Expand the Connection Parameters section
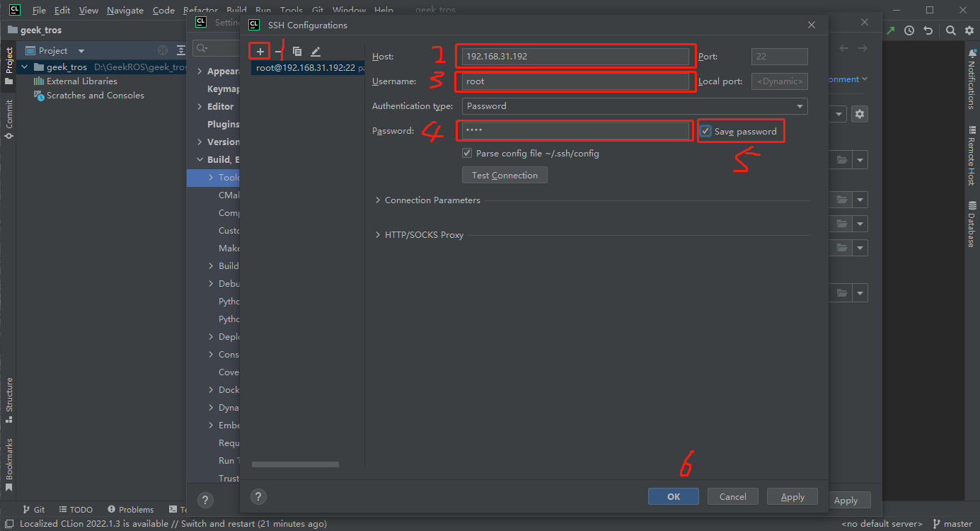The image size is (980, 531). click(x=378, y=200)
